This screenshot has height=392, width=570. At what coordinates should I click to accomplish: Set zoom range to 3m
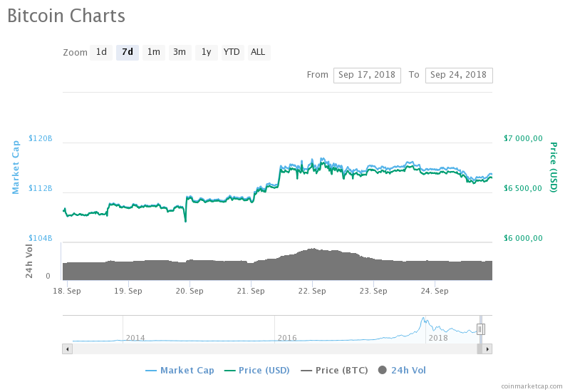tap(180, 52)
